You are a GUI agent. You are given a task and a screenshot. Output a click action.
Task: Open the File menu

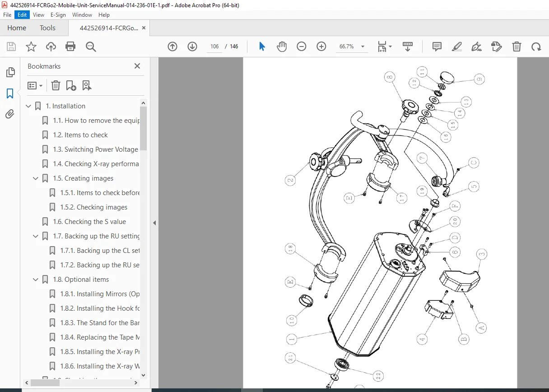click(7, 15)
